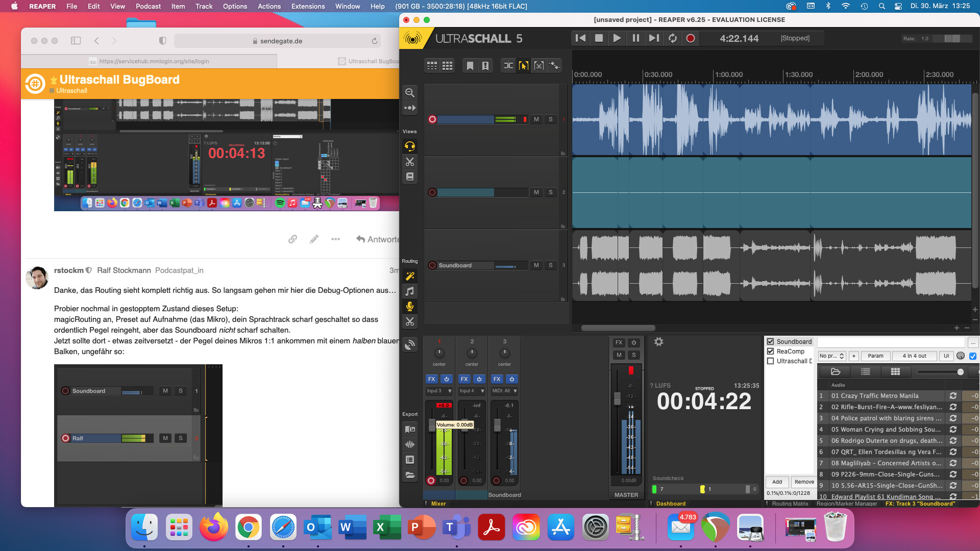Toggle loop for 01 Crazy Traffic Metro Manila

click(953, 396)
